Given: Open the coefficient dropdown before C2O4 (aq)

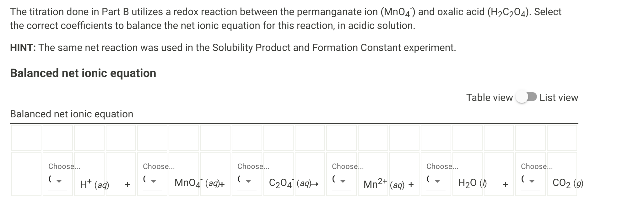Looking at the screenshot, I should [x=248, y=182].
